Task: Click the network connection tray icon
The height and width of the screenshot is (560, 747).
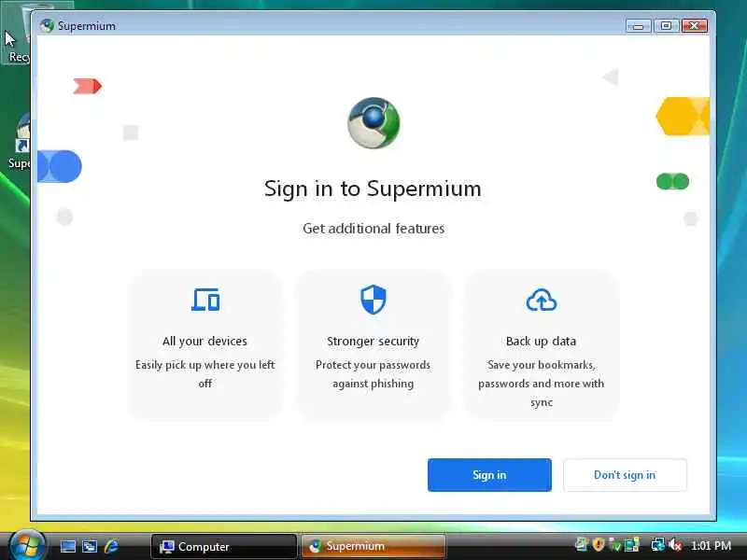Action: 658,545
